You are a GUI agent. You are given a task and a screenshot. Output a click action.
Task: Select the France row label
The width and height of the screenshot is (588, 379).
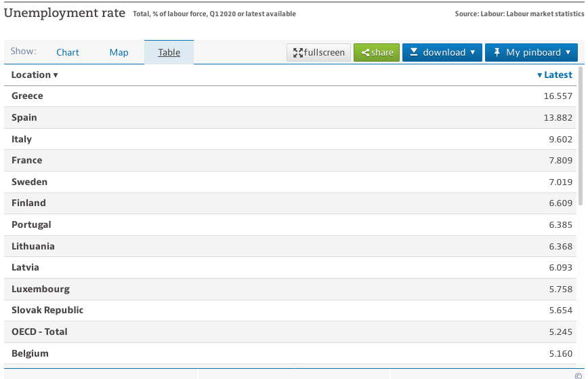click(26, 160)
